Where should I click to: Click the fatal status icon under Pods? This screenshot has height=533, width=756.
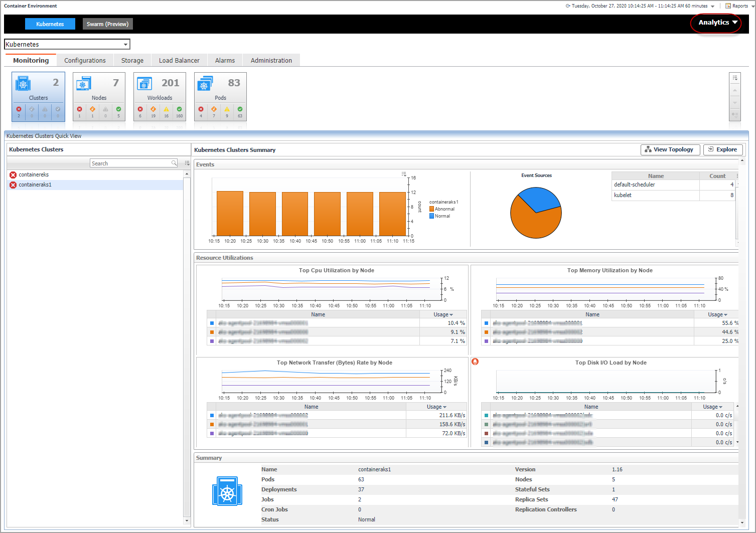(x=201, y=109)
